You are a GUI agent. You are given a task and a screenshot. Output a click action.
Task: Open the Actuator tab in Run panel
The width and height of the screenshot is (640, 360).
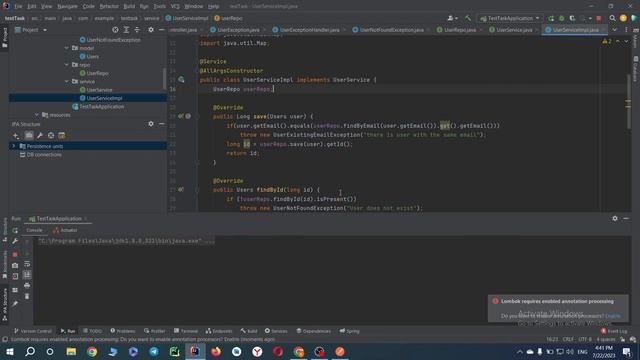click(x=65, y=230)
